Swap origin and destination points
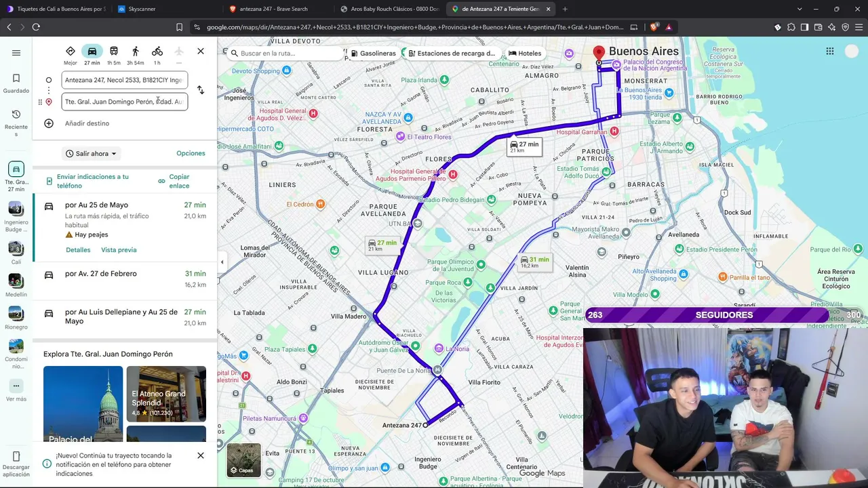 point(201,90)
